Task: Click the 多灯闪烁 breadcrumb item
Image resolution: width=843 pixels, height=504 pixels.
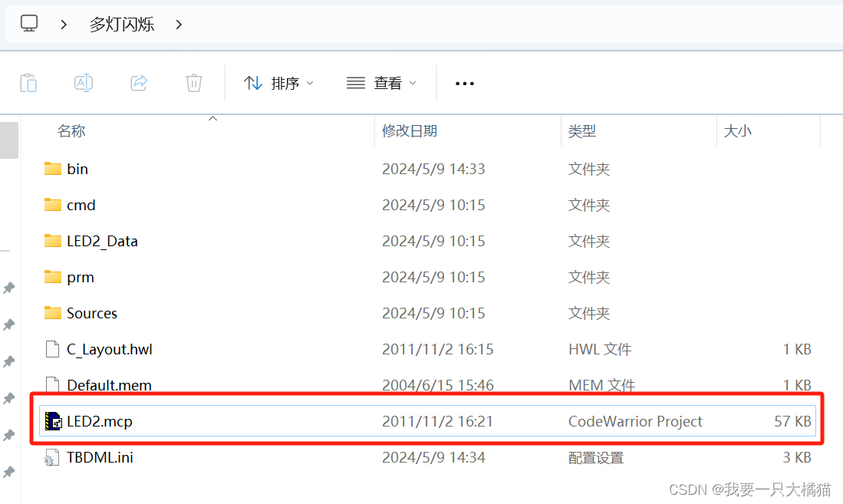Action: pos(122,24)
